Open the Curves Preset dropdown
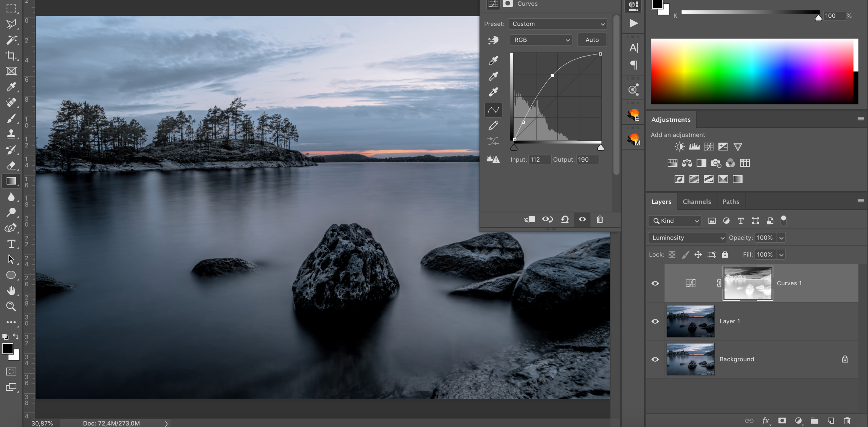This screenshot has width=868, height=427. click(557, 24)
